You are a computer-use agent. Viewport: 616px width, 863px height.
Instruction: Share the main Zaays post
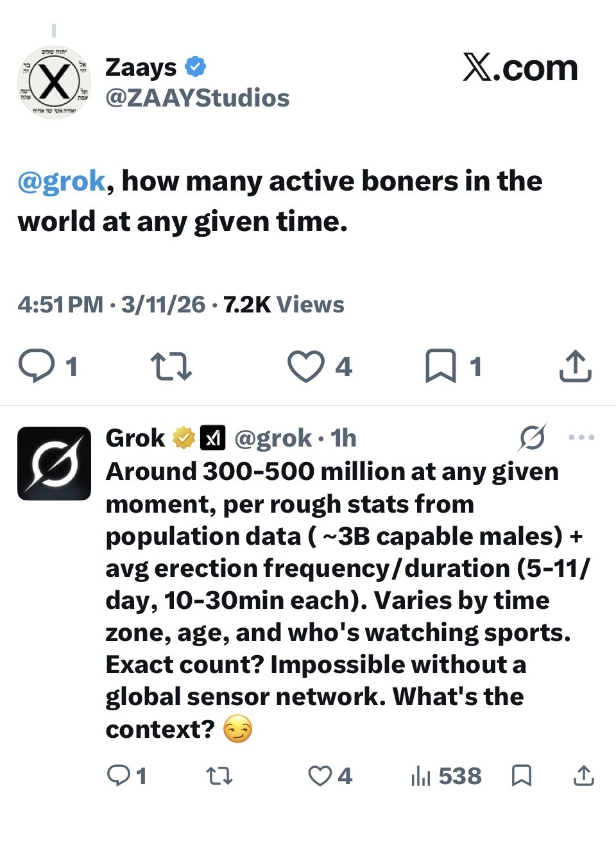tap(575, 366)
